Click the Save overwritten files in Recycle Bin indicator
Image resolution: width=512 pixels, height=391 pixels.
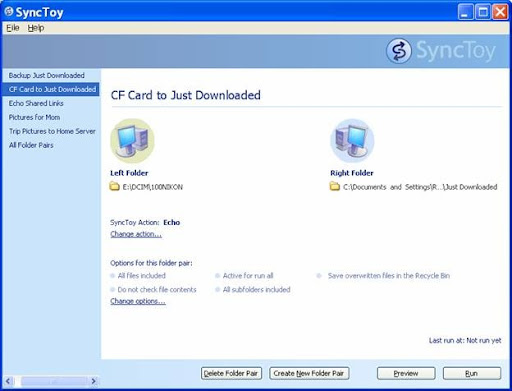[319, 276]
